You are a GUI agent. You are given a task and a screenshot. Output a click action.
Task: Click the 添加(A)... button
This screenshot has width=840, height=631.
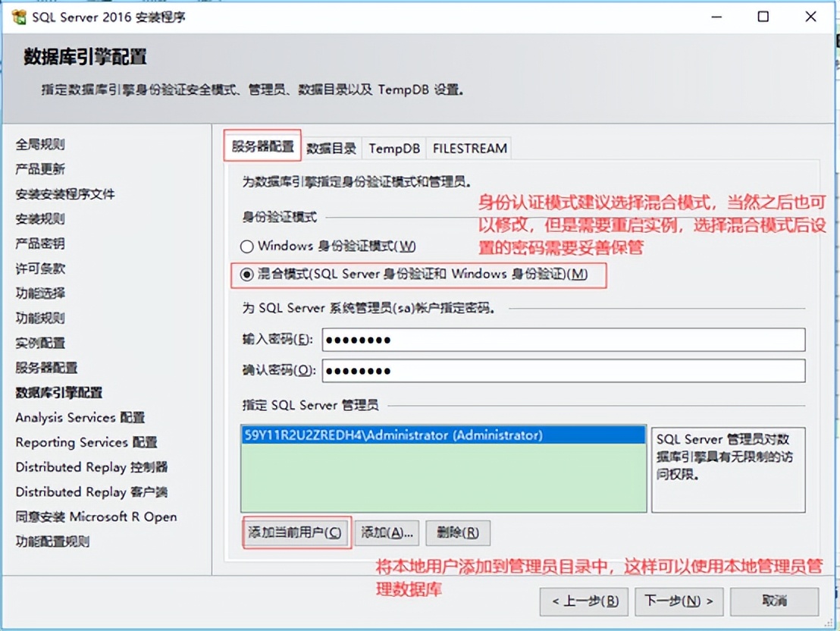[387, 533]
